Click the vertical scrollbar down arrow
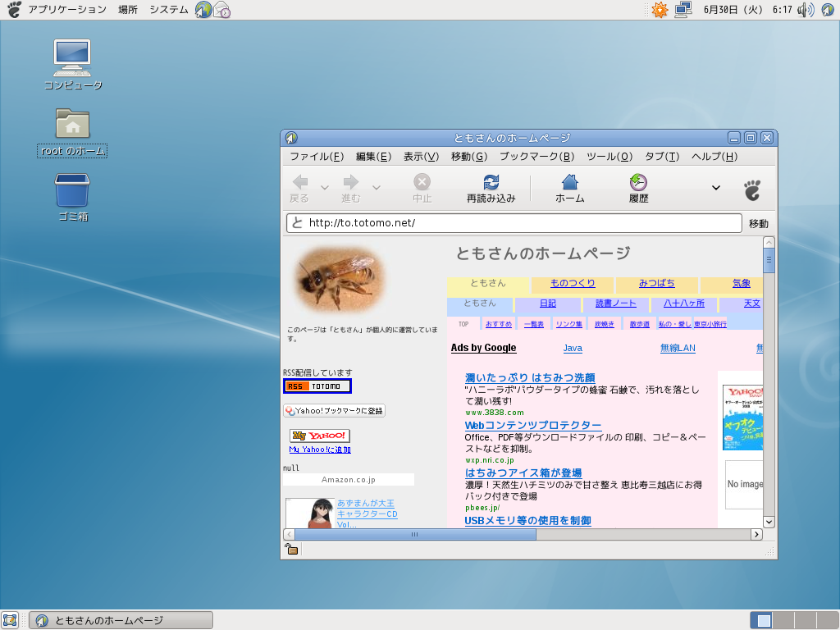Screen dimensions: 840x630 (769, 522)
